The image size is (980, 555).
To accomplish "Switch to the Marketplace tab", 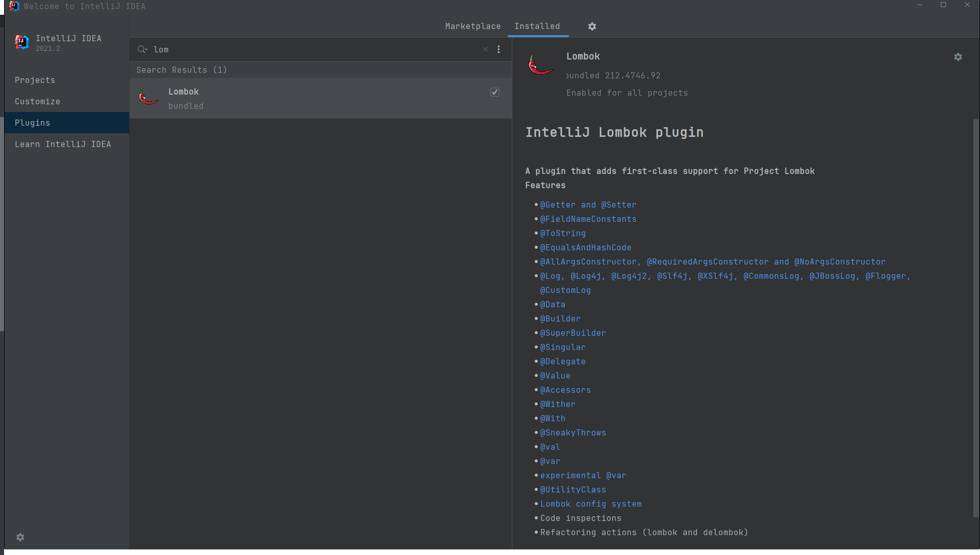I will [473, 26].
